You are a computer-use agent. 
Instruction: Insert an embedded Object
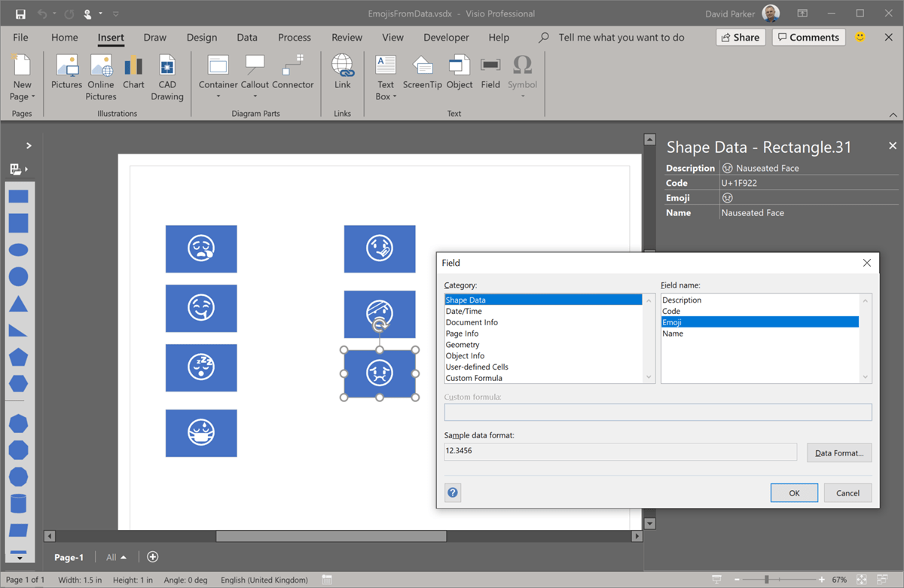(x=459, y=73)
